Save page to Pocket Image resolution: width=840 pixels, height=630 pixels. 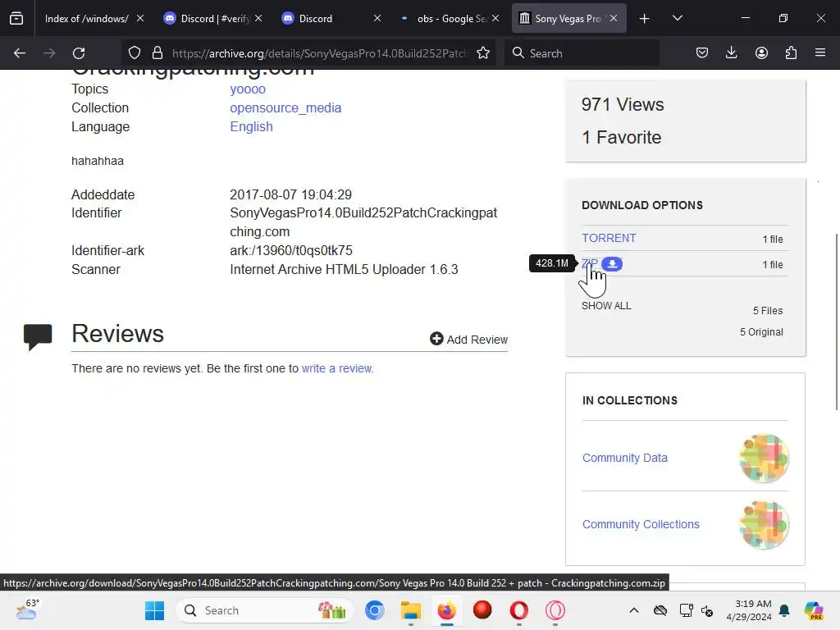pos(702,53)
